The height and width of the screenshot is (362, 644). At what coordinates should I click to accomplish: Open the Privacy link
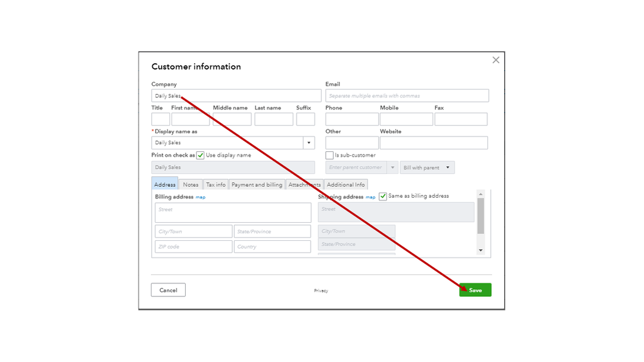(x=321, y=291)
